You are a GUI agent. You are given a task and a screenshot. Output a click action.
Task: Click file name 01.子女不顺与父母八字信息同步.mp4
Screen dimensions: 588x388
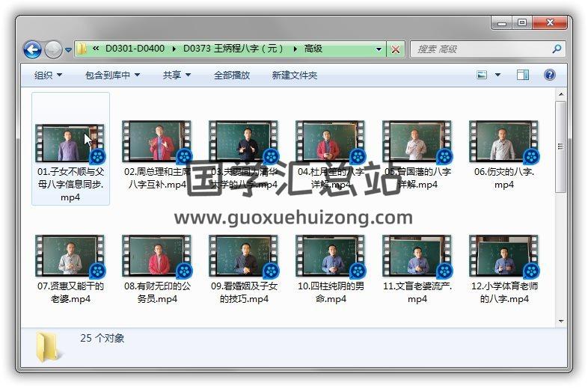click(70, 185)
